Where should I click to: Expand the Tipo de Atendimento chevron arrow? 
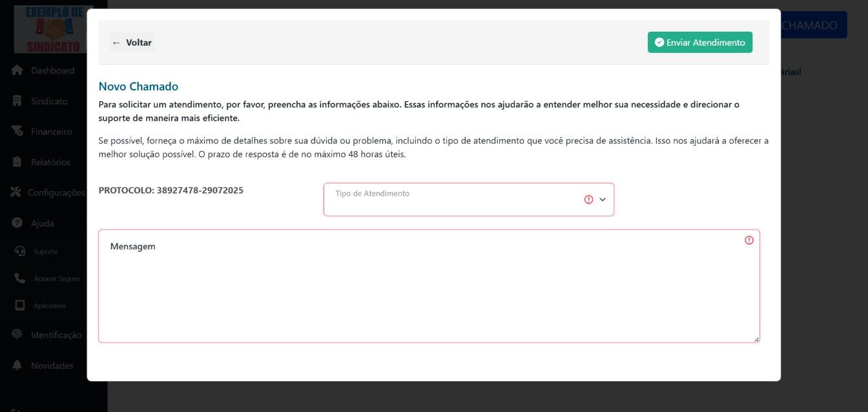point(603,200)
